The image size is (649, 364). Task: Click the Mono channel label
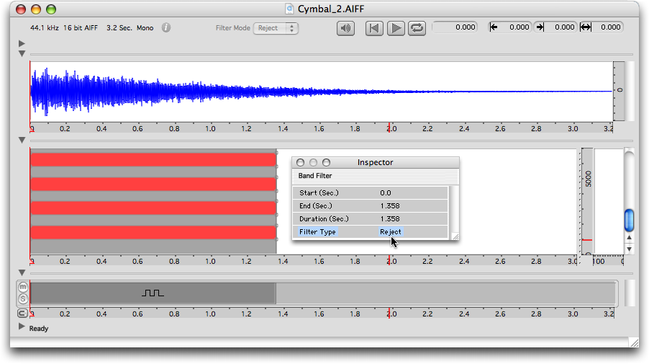click(x=145, y=28)
